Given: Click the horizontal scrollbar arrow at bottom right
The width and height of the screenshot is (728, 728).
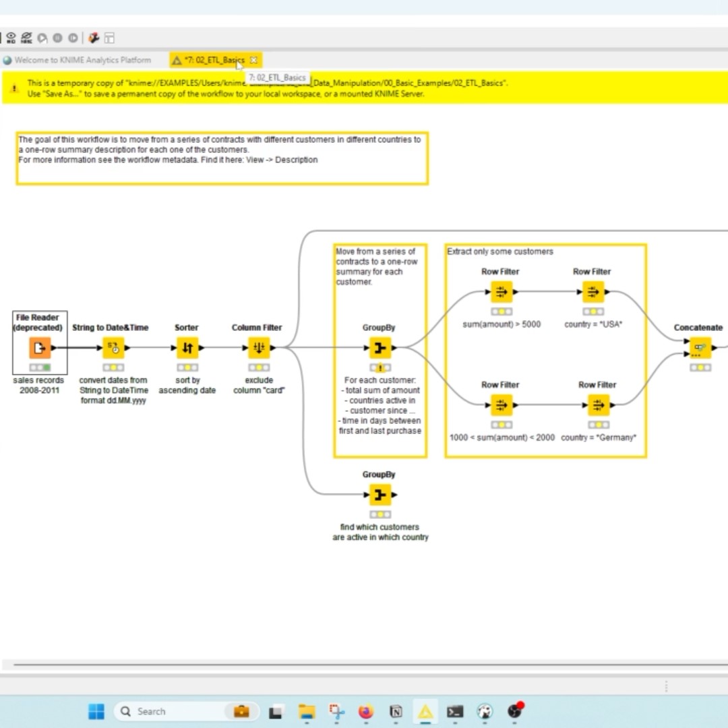Looking at the screenshot, I should (x=665, y=686).
